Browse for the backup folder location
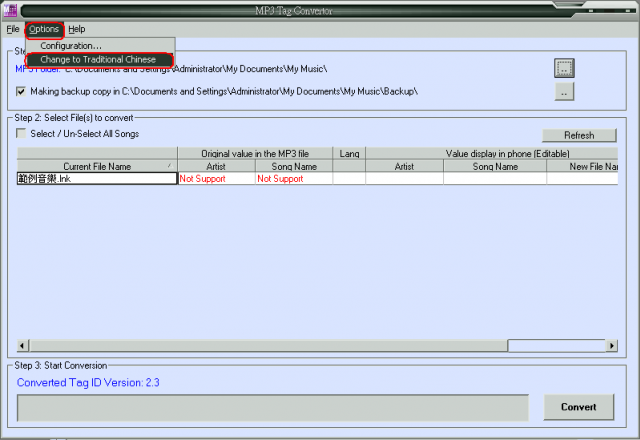This screenshot has width=640, height=440. click(x=564, y=91)
